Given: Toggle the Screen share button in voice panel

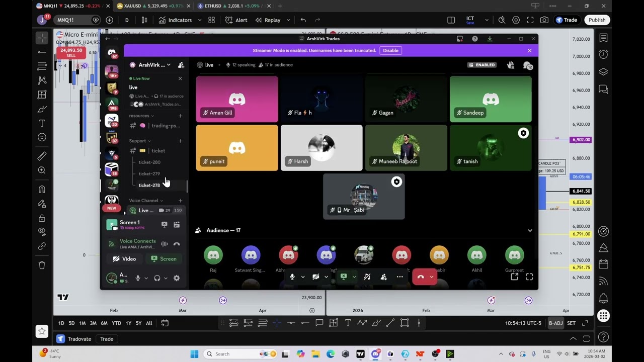Looking at the screenshot, I should (x=164, y=259).
